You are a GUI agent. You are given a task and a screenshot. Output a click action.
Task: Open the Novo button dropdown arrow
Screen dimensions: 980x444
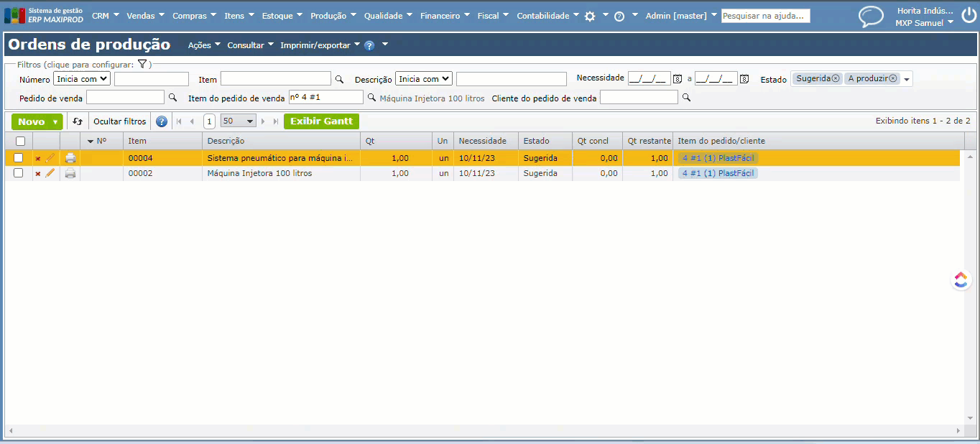coord(55,122)
